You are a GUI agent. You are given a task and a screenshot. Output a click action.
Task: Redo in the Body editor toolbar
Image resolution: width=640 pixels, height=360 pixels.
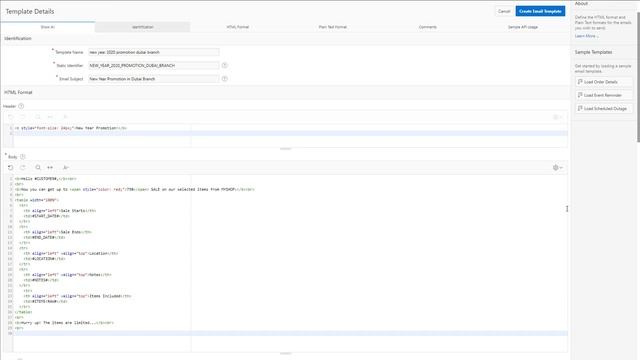click(23, 167)
